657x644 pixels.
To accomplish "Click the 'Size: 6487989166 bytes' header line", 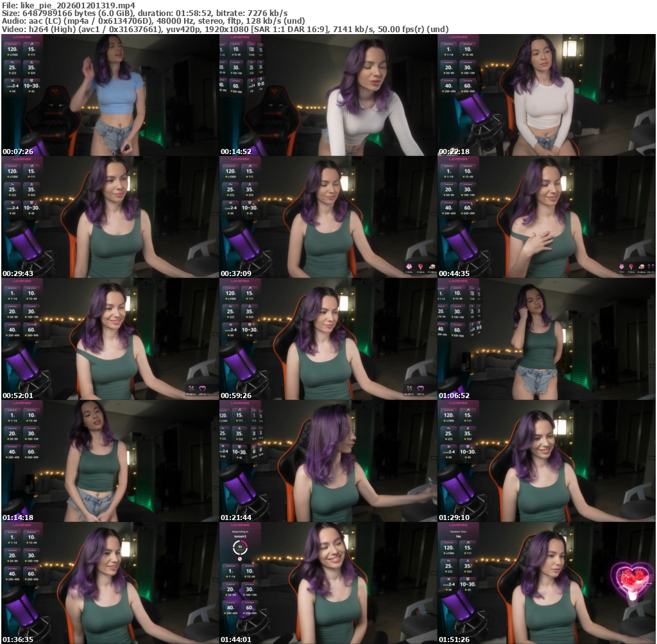I will point(144,13).
